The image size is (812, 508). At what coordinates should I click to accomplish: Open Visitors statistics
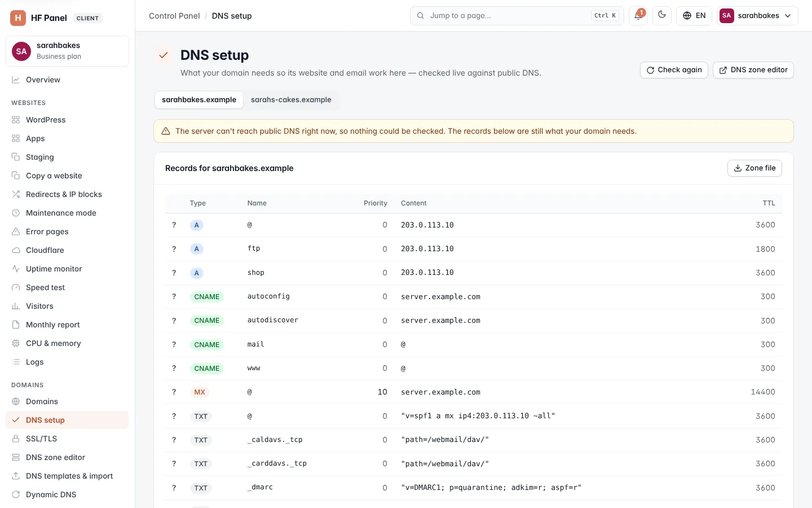[x=67, y=306]
